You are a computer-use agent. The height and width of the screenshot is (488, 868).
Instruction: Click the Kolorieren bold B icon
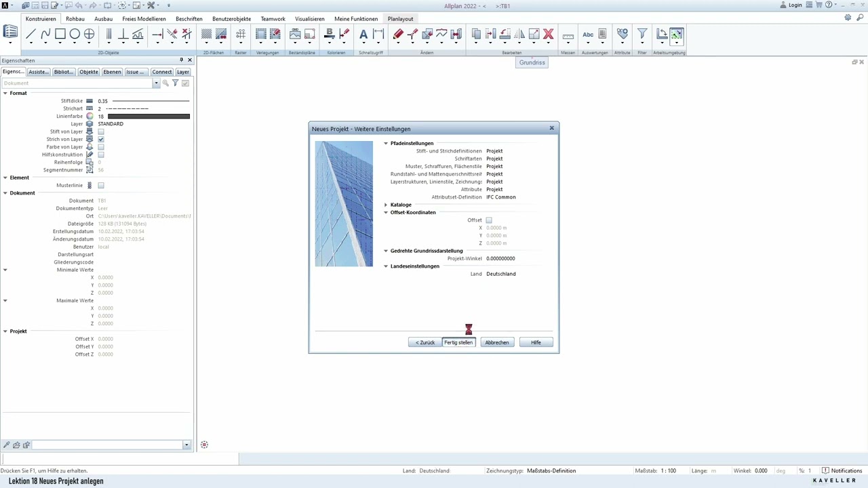330,34
